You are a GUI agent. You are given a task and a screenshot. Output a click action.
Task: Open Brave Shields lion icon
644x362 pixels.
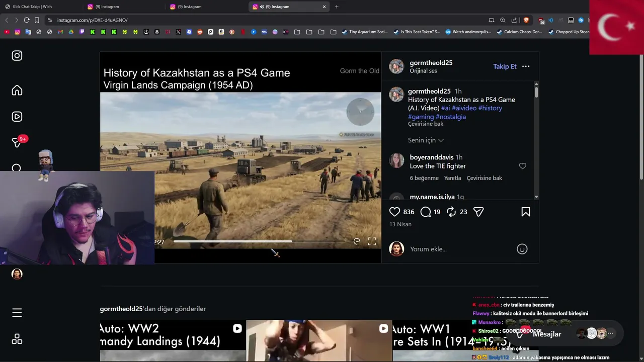click(x=526, y=20)
